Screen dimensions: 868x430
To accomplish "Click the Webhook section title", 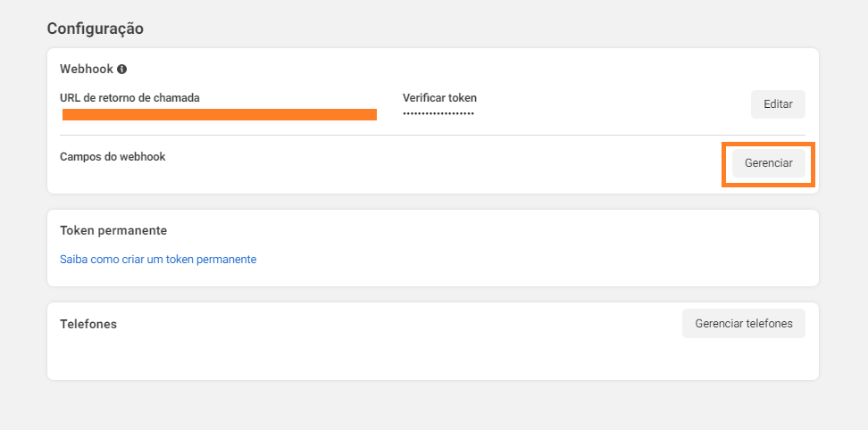I will (87, 69).
